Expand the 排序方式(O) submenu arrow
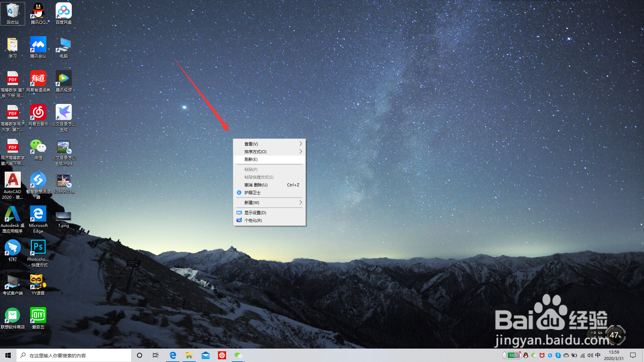Viewport: 644px width, 362px height. [x=301, y=152]
